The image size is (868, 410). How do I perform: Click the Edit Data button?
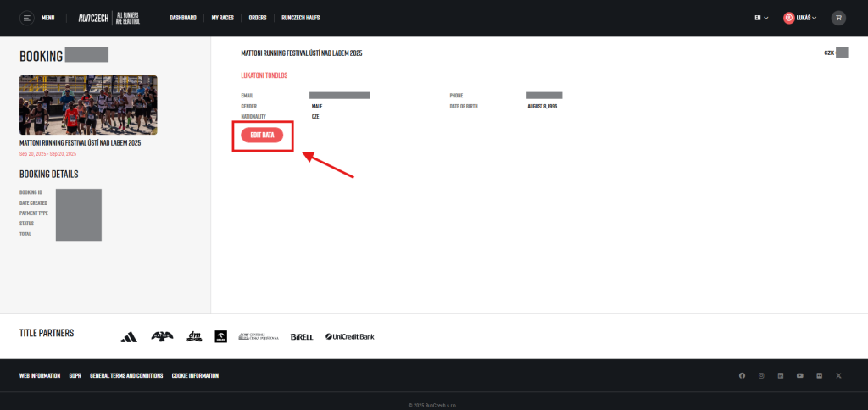pos(262,135)
